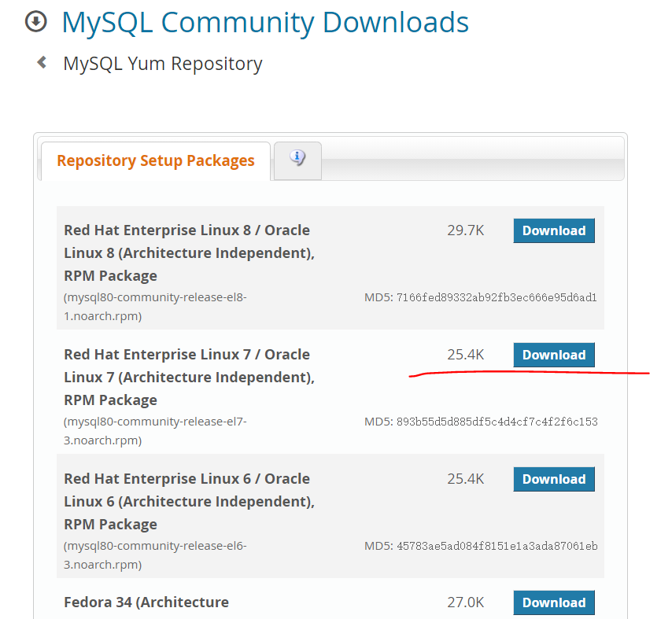Click the Red Hat Enterprise Linux 8 package title
The height and width of the screenshot is (619, 672).
coord(189,252)
